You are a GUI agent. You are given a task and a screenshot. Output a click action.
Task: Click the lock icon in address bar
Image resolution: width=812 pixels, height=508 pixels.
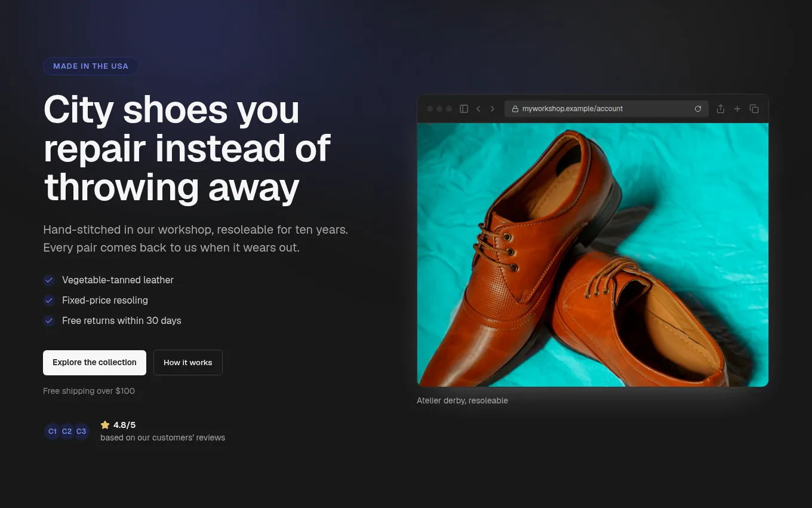[x=515, y=109]
